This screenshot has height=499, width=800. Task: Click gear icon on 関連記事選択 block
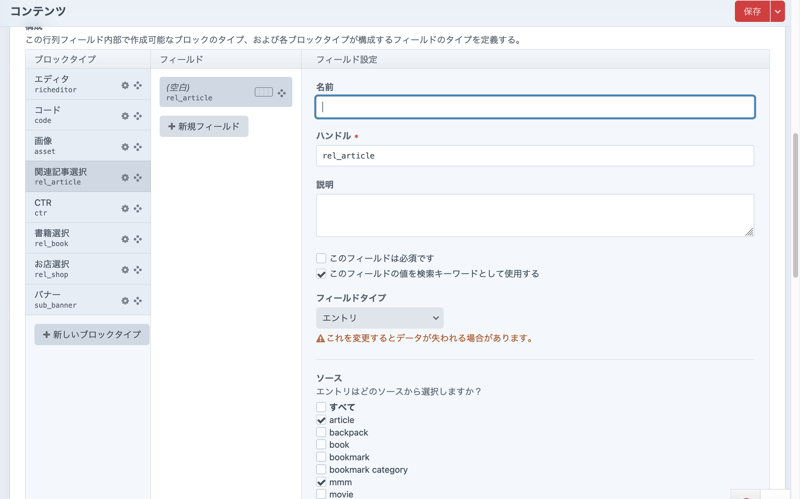125,178
